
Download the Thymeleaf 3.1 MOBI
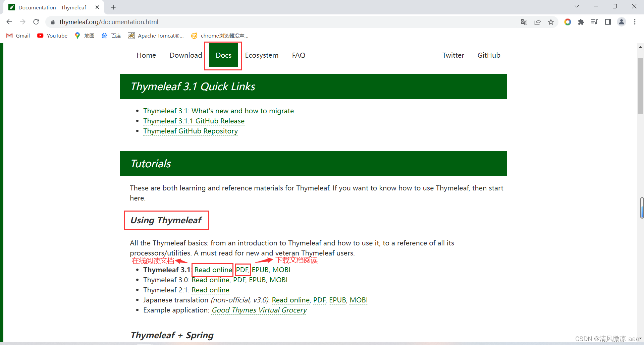coord(281,270)
